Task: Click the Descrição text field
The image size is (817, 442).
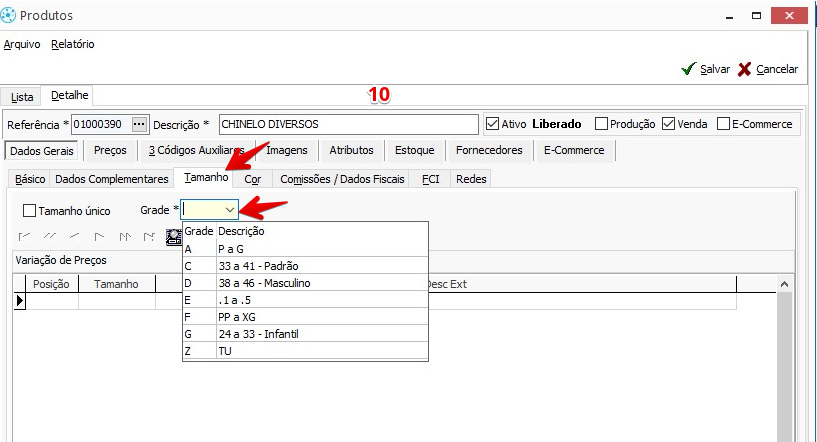Action: pos(348,124)
